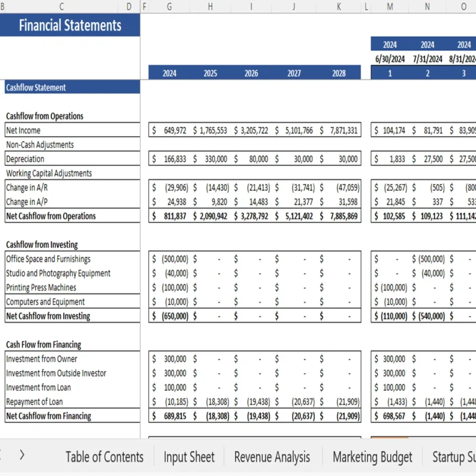476x476 pixels.
Task: Click the 2024 annual column header cell
Action: click(169, 73)
